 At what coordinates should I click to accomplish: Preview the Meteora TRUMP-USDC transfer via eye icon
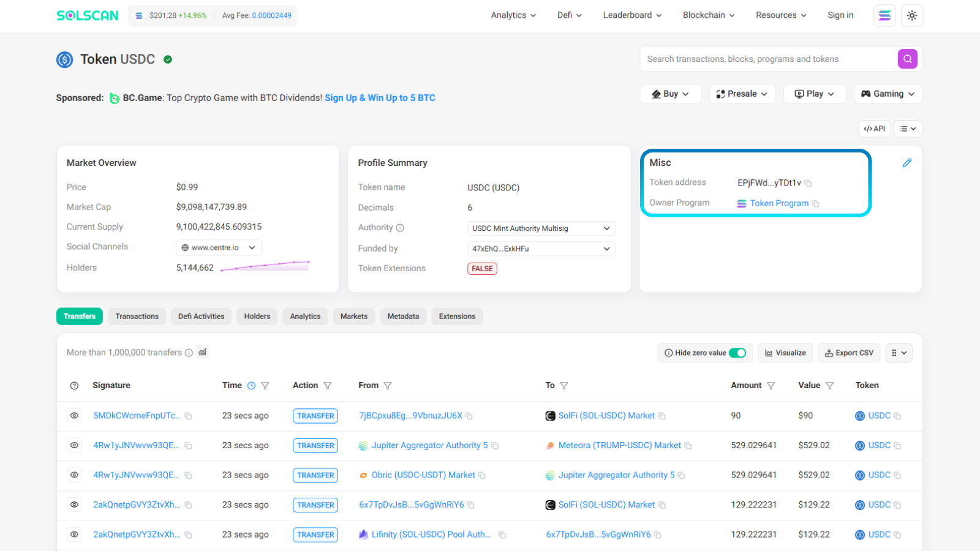[74, 445]
